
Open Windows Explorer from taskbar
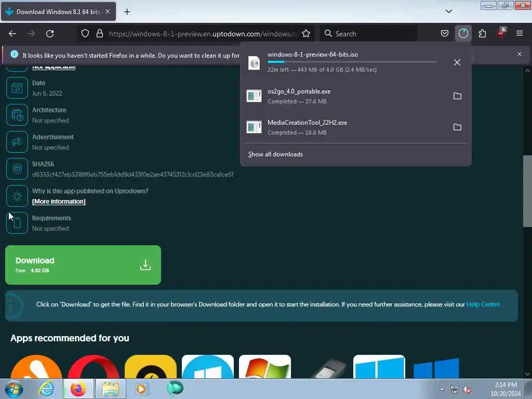coord(110,389)
